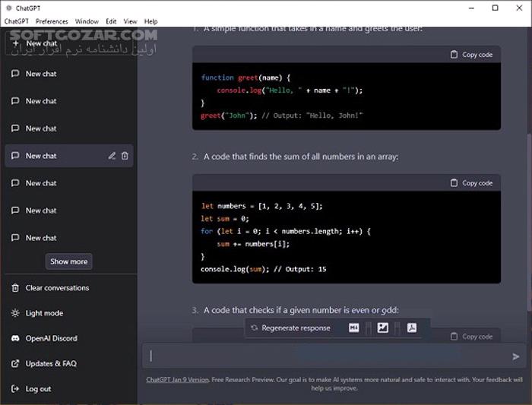Click the ChatGPT app icon in title bar
The width and height of the screenshot is (532, 405).
coord(9,8)
